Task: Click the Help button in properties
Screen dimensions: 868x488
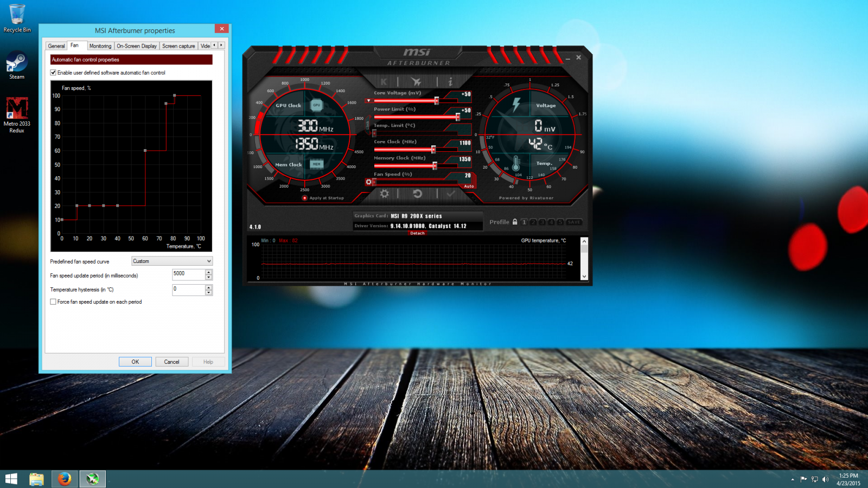Action: click(208, 362)
